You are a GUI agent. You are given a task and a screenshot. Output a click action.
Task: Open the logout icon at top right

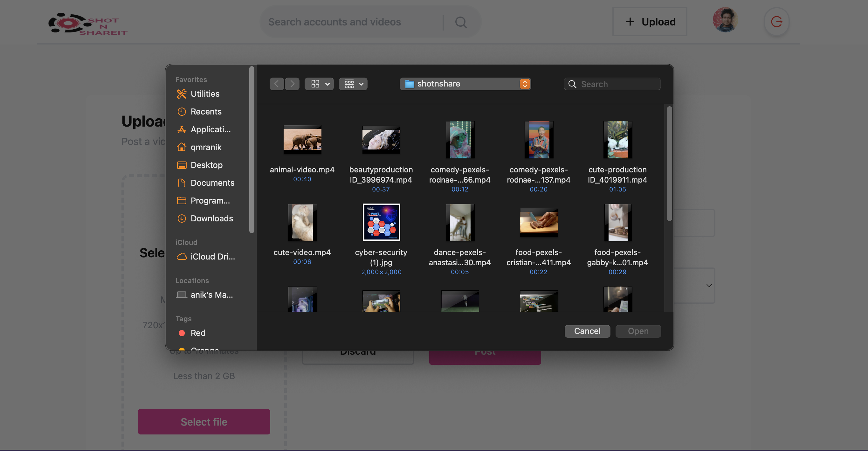pyautogui.click(x=777, y=22)
